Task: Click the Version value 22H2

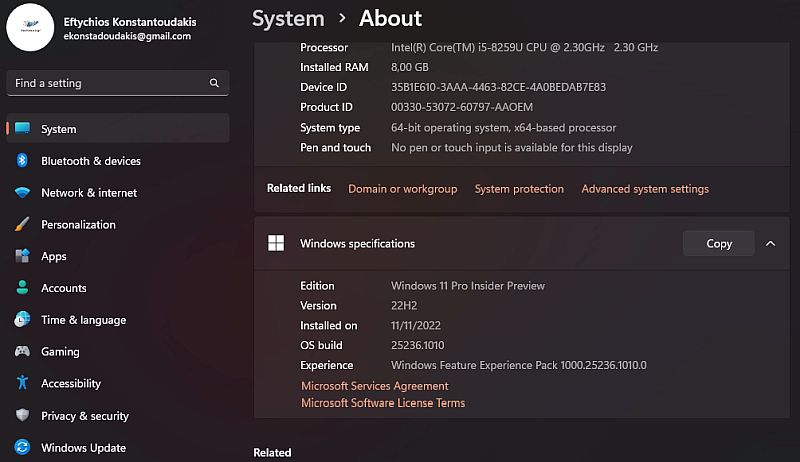Action: [404, 305]
